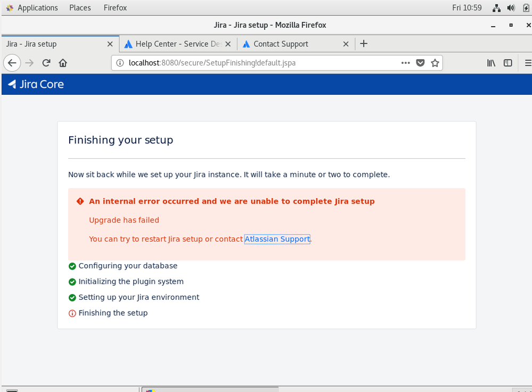Click the 'Finishing your setup' heading
Screen dimensions: 532x392
[x=121, y=140]
